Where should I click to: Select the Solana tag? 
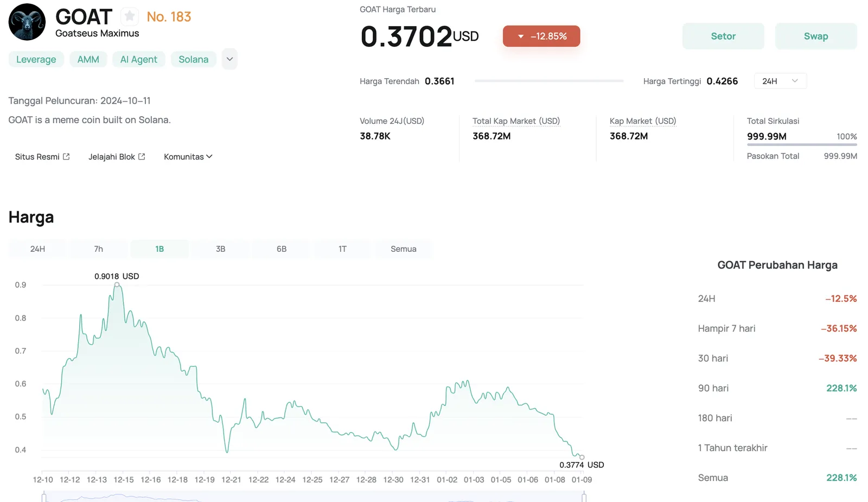click(194, 59)
